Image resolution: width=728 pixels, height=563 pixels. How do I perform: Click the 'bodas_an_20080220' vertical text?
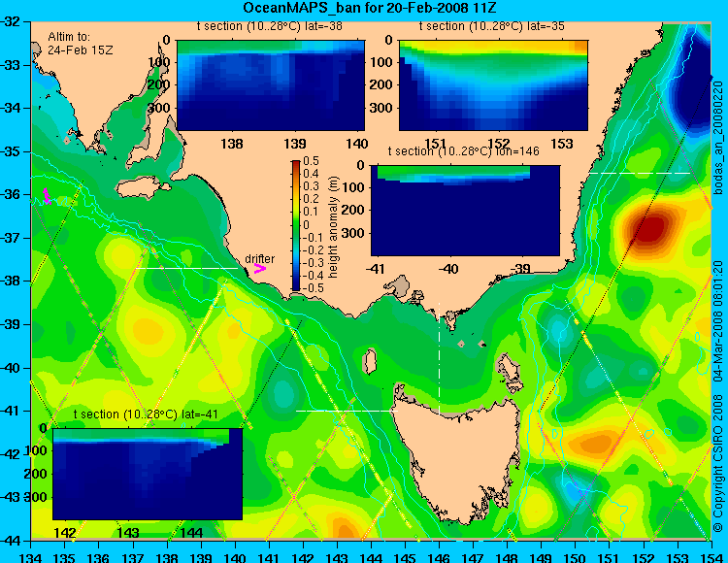tap(719, 138)
